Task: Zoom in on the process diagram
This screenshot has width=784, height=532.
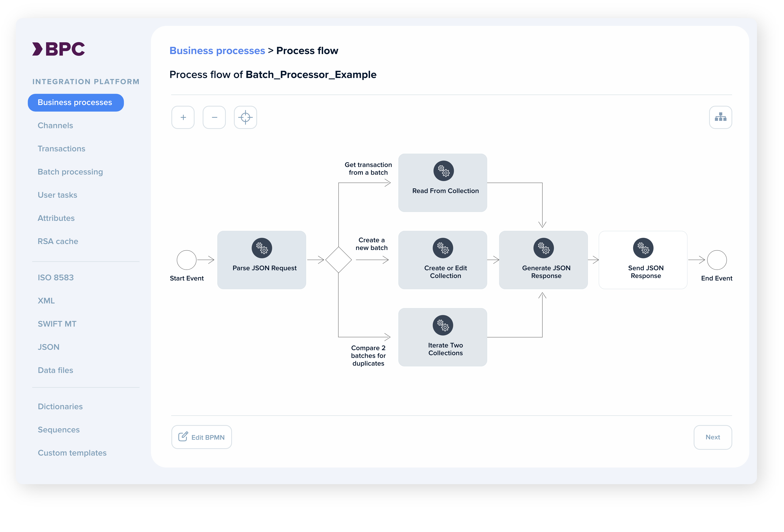Action: pyautogui.click(x=183, y=117)
